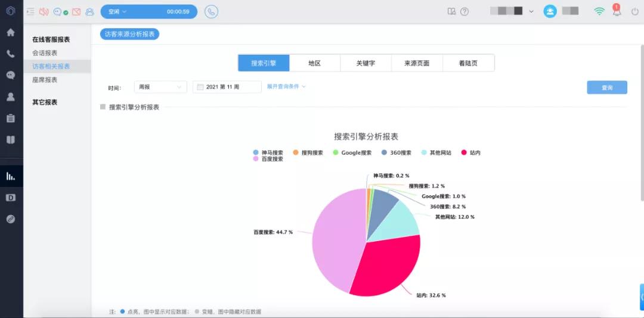The width and height of the screenshot is (644, 318).
Task: Click the 其它报表 section heading
Action: [x=45, y=102]
